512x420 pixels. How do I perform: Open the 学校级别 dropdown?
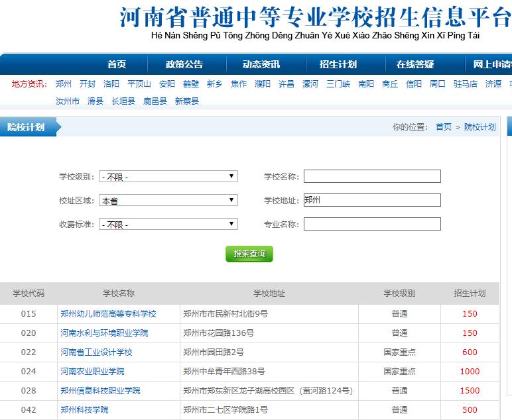168,177
